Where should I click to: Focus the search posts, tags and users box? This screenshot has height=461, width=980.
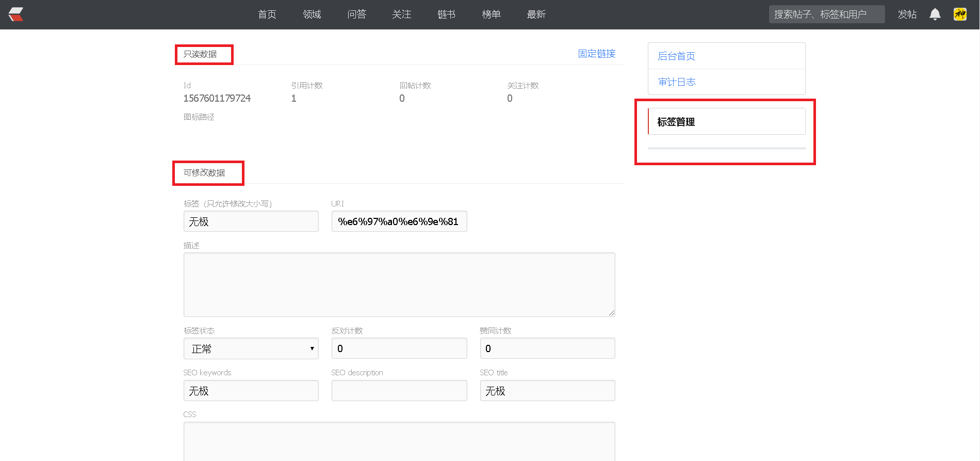pyautogui.click(x=827, y=14)
